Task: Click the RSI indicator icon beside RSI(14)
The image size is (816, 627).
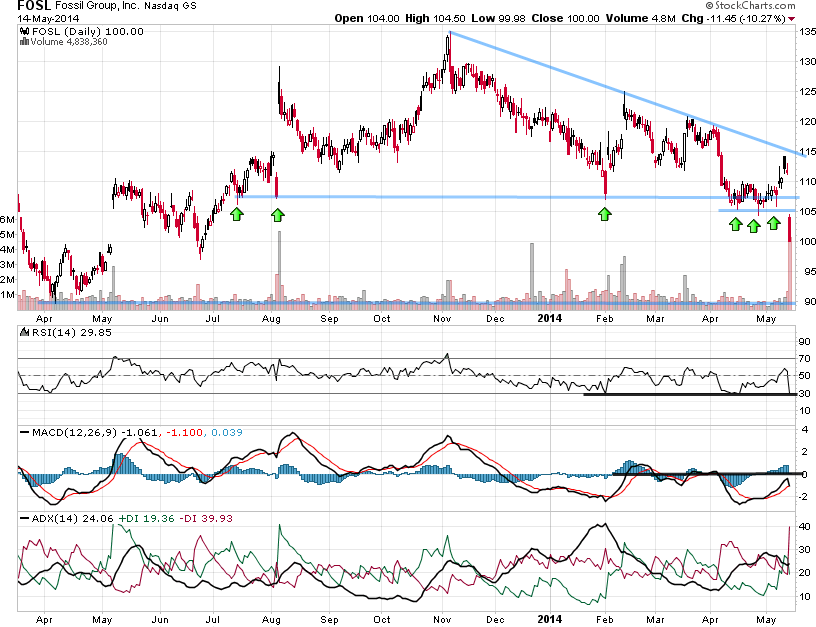Action: coord(24,332)
